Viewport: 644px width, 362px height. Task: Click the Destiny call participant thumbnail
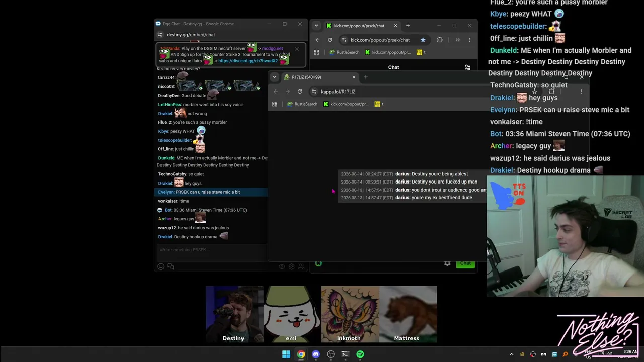click(x=234, y=314)
